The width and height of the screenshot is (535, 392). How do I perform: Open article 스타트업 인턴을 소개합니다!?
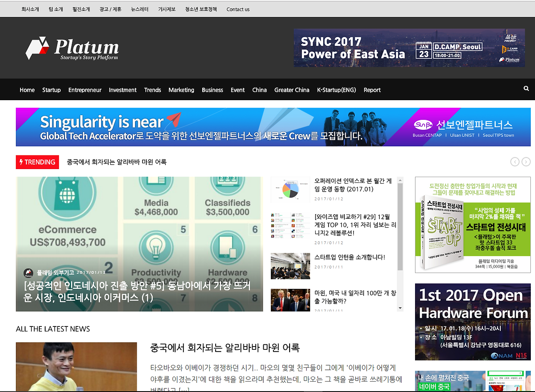[350, 257]
